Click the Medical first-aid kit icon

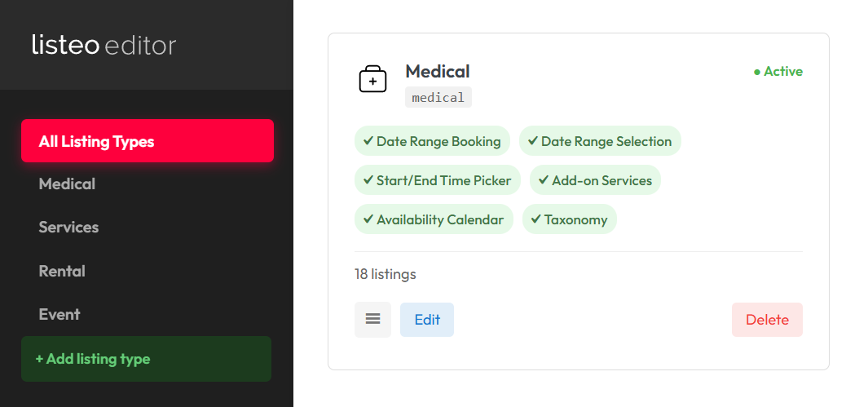[x=372, y=80]
